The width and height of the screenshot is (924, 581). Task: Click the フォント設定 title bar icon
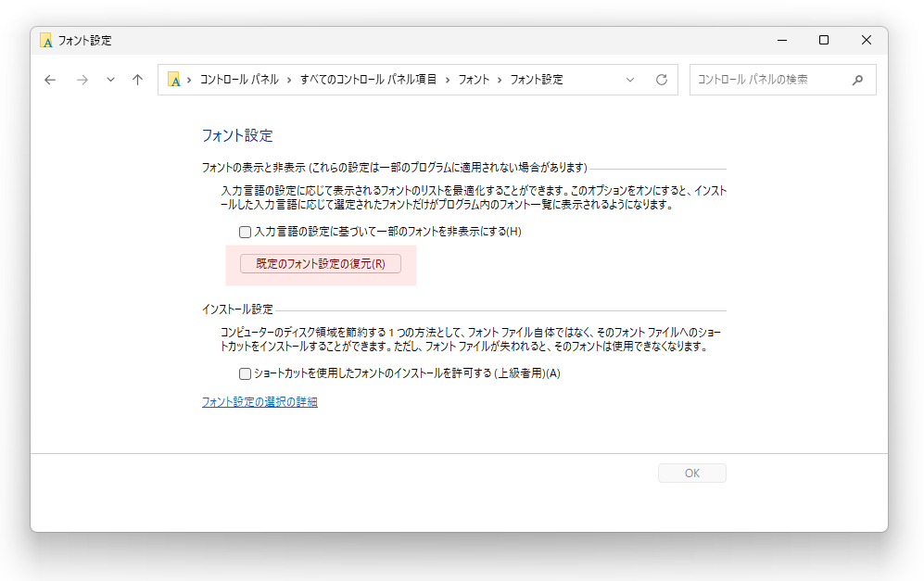[x=46, y=40]
